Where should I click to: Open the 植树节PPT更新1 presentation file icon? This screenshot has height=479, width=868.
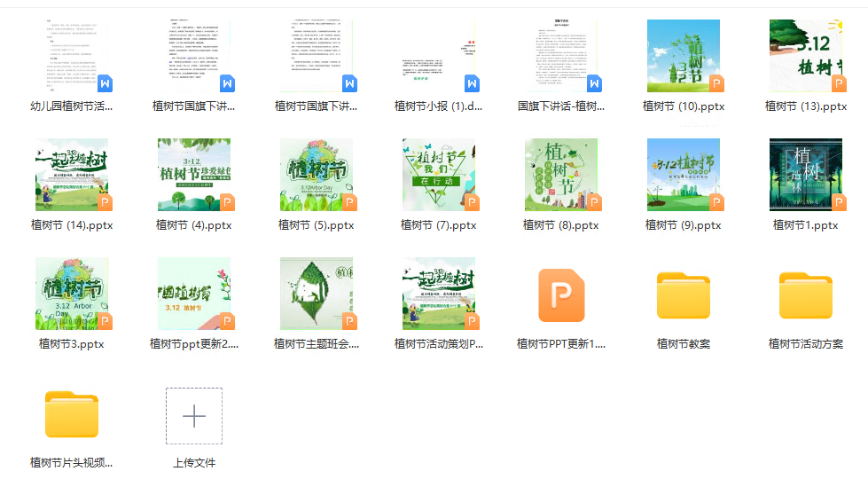560,296
